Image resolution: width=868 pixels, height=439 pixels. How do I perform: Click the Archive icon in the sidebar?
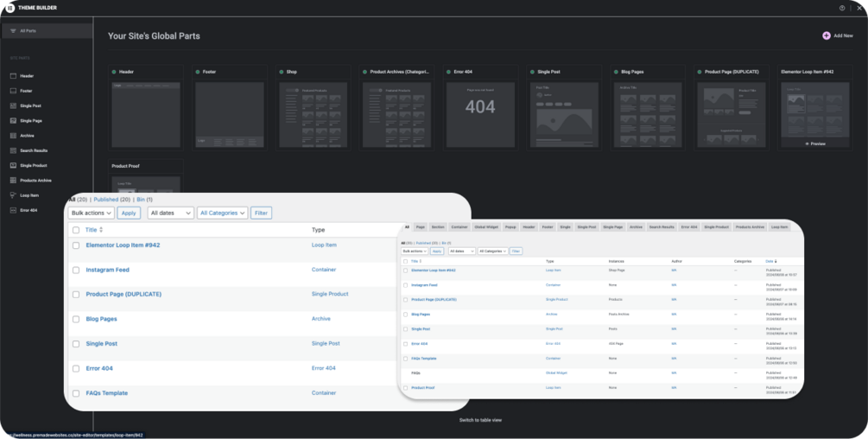(x=13, y=136)
